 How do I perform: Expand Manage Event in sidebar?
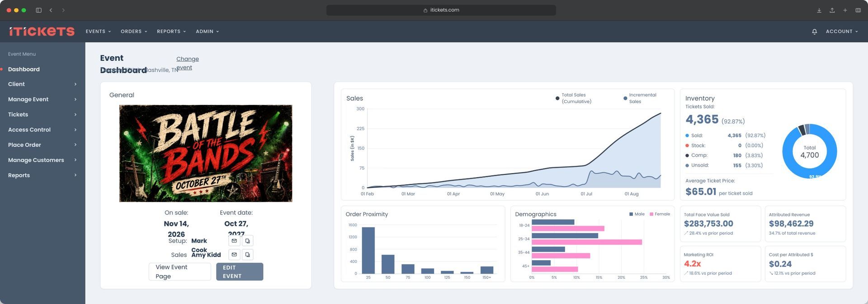coord(42,99)
